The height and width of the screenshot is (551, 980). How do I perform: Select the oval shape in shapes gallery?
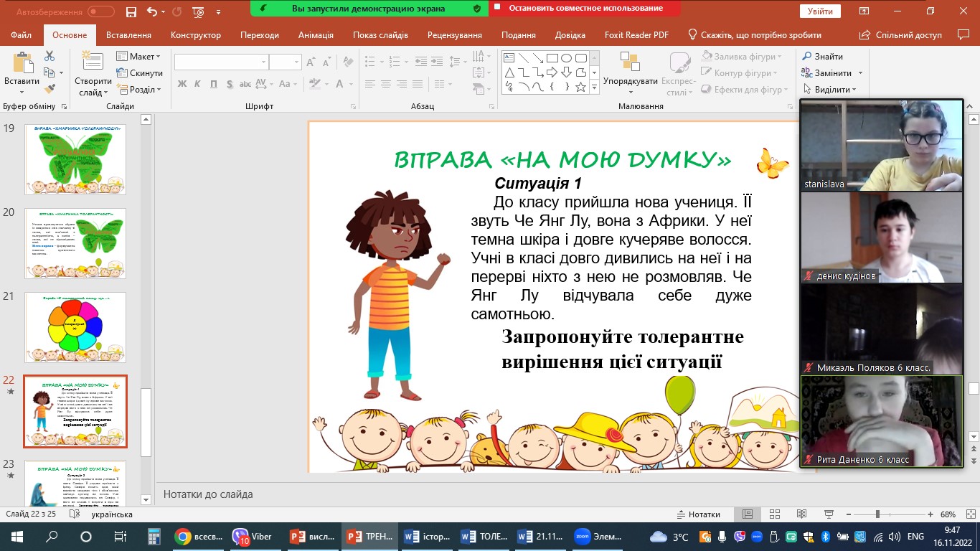pos(566,59)
